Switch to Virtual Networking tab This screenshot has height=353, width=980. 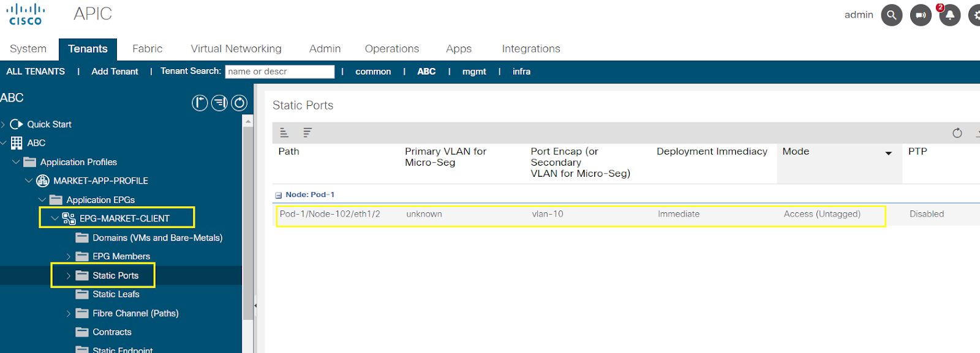(236, 49)
